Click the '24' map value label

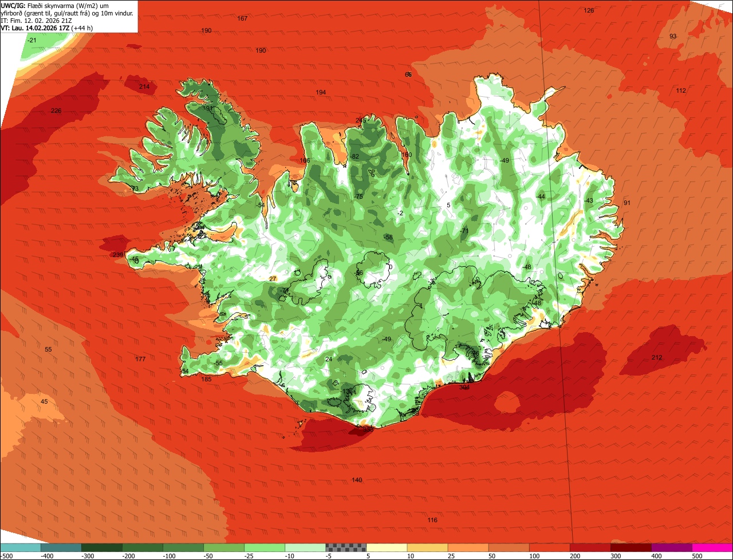click(329, 359)
